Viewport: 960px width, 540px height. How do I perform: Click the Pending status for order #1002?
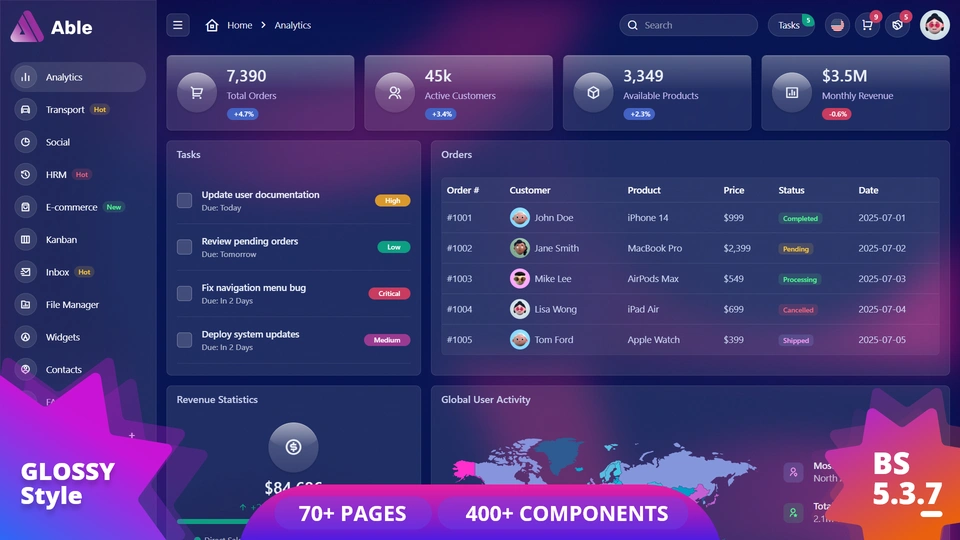(796, 249)
